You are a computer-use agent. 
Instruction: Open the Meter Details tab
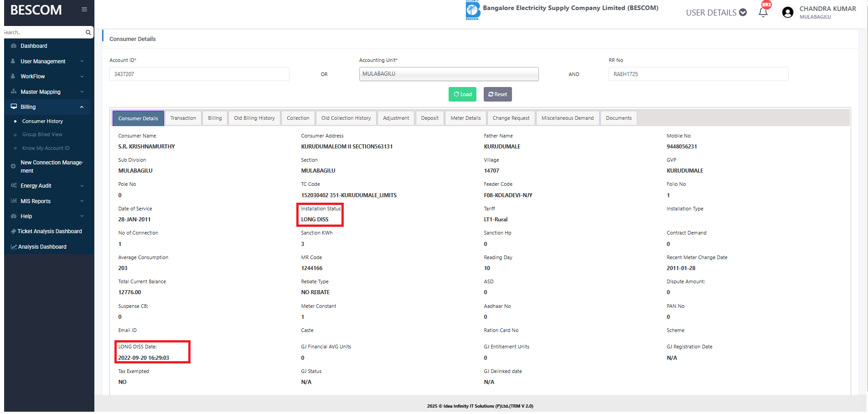click(465, 118)
